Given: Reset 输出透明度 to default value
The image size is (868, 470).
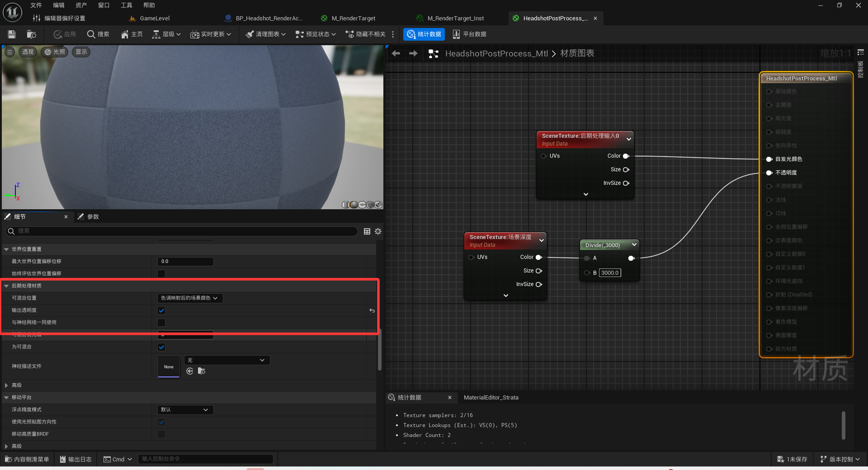Looking at the screenshot, I should click(x=372, y=310).
